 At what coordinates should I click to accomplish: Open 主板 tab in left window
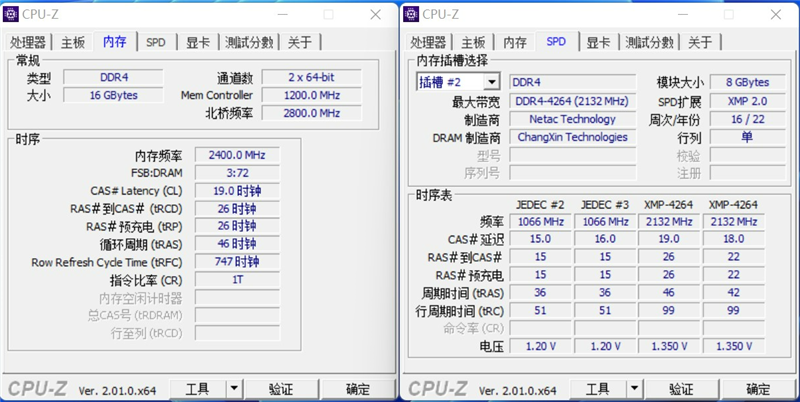pos(73,42)
